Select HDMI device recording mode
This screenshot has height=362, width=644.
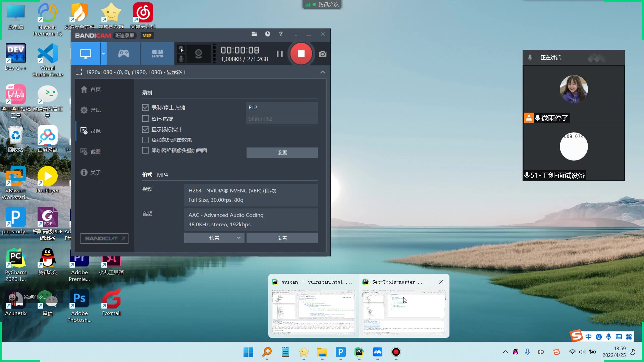coord(157,54)
